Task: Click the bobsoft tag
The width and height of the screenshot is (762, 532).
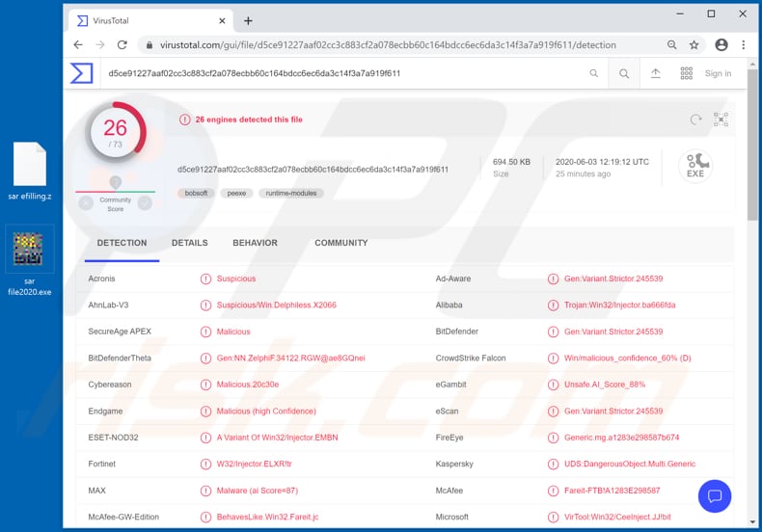Action: (197, 193)
